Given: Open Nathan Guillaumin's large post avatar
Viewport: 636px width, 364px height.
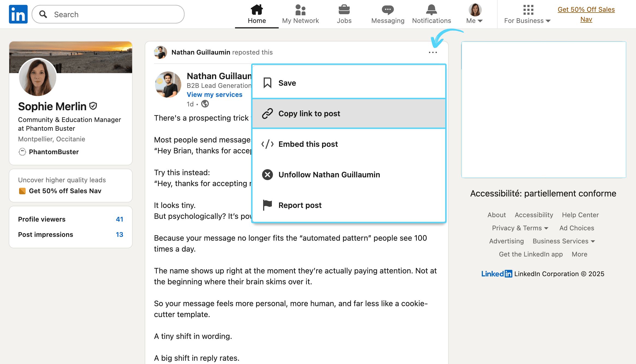Looking at the screenshot, I should click(168, 85).
